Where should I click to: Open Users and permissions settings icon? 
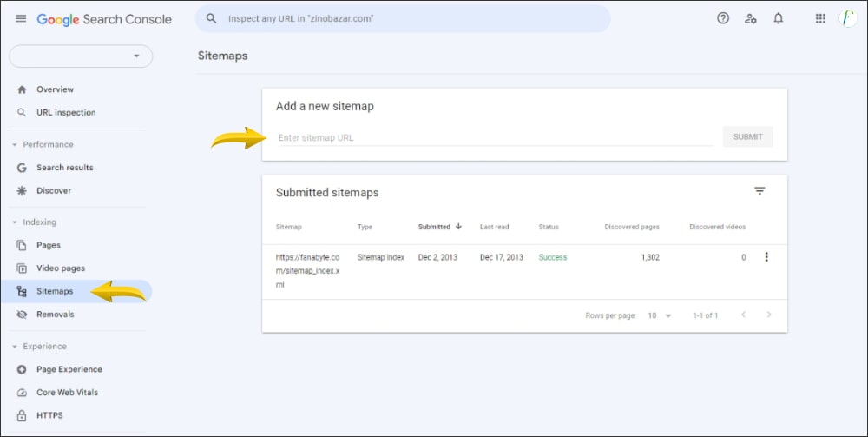click(751, 18)
